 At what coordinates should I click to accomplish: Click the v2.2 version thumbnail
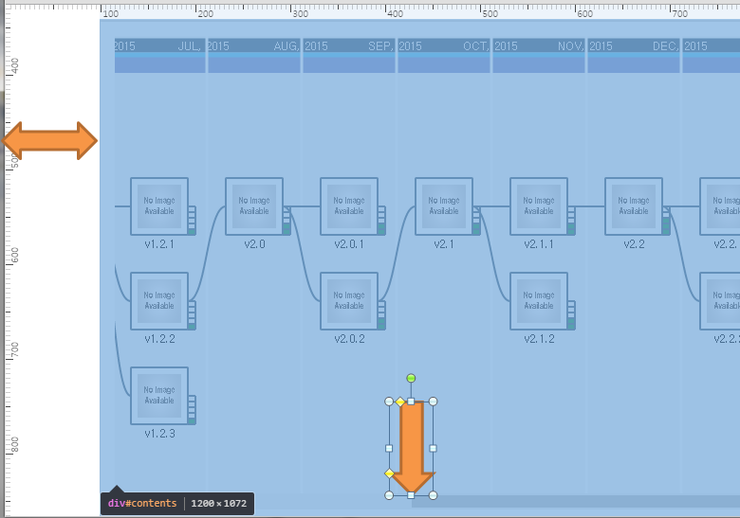point(633,206)
